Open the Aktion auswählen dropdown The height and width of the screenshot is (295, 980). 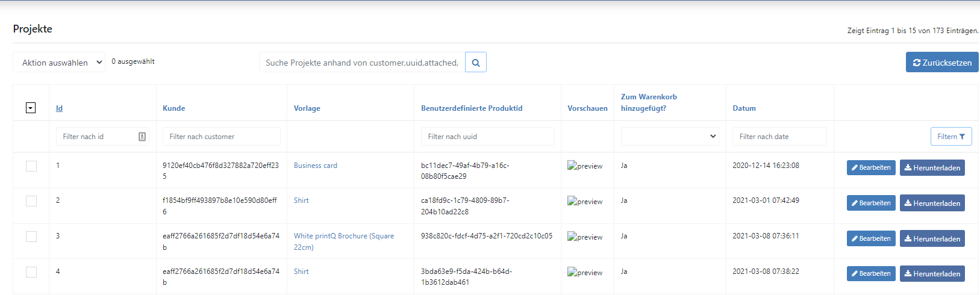pyautogui.click(x=59, y=62)
